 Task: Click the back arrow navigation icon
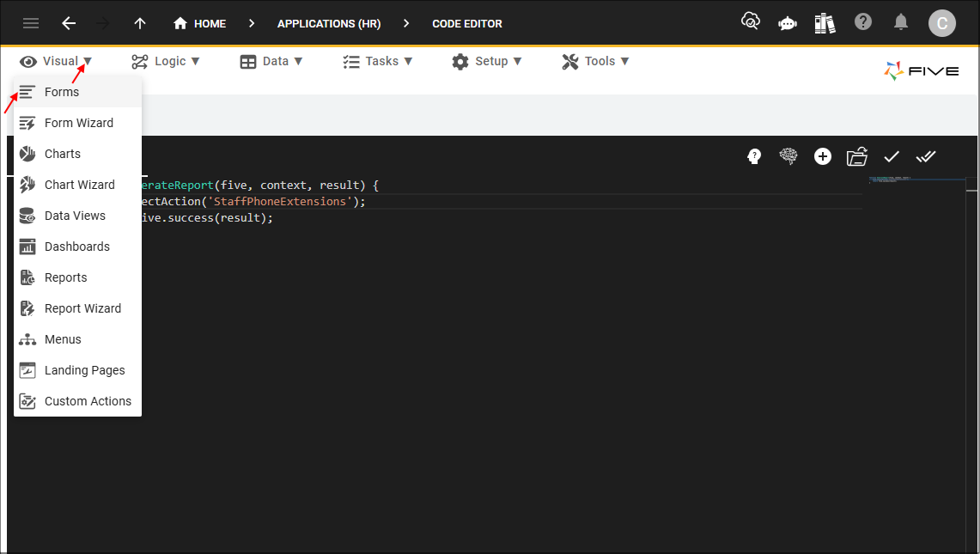pyautogui.click(x=69, y=23)
